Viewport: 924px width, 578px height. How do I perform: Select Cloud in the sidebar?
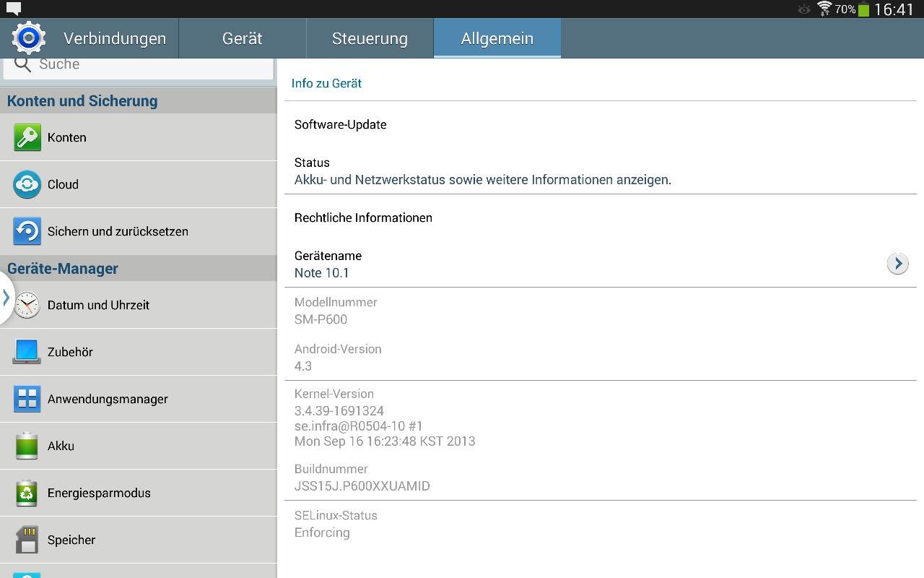pyautogui.click(x=139, y=184)
